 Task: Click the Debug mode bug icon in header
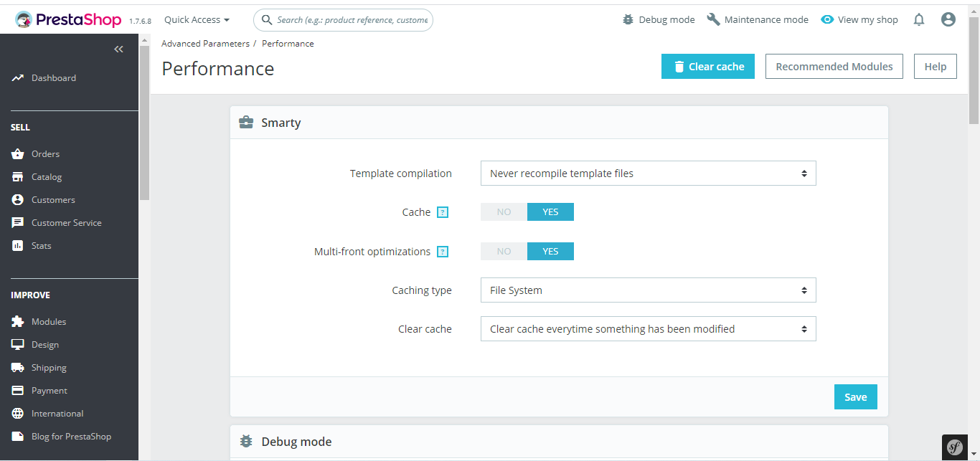click(x=628, y=20)
